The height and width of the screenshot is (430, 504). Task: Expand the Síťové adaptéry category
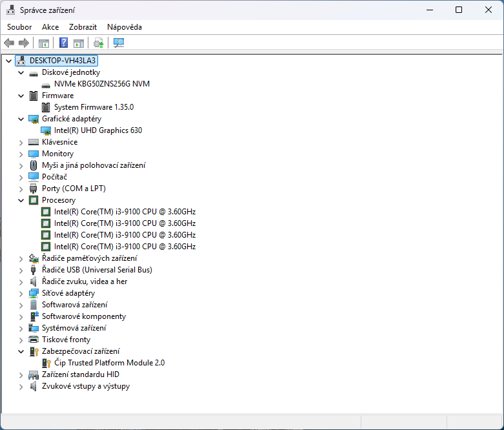pos(21,294)
